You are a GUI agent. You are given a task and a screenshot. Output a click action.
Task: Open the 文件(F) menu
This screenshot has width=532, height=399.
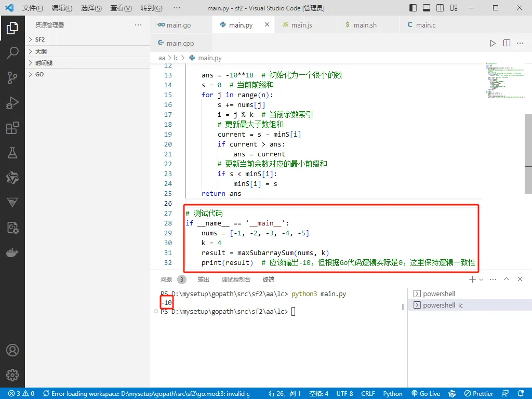pos(33,8)
